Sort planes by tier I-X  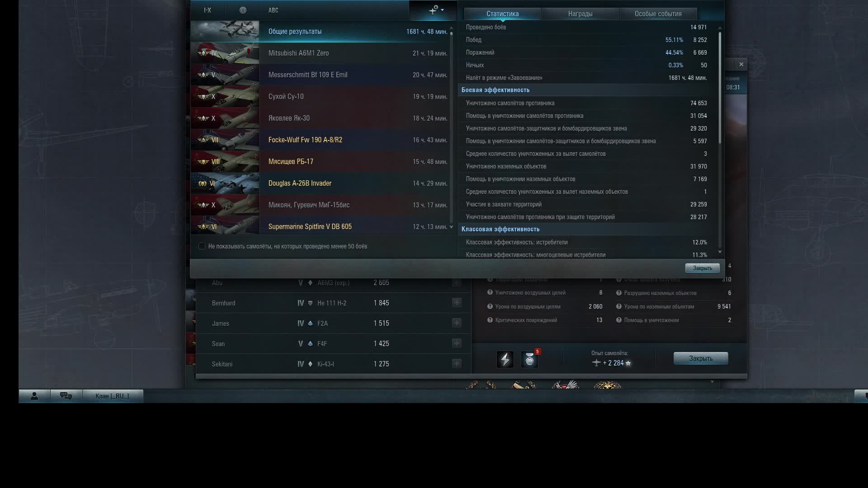[208, 10]
